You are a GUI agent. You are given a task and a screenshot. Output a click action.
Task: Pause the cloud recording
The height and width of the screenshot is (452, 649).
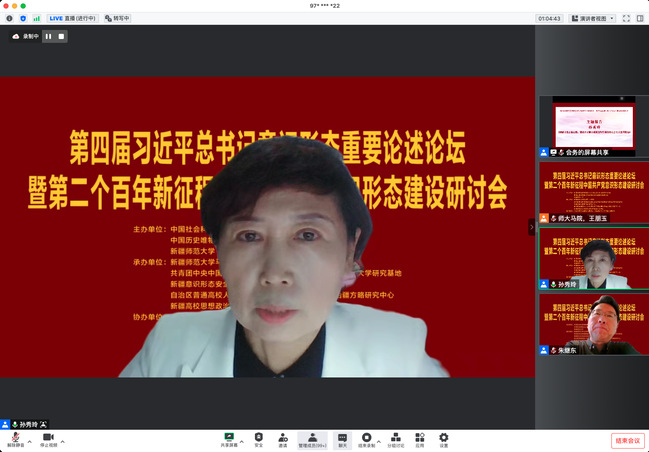[x=48, y=36]
